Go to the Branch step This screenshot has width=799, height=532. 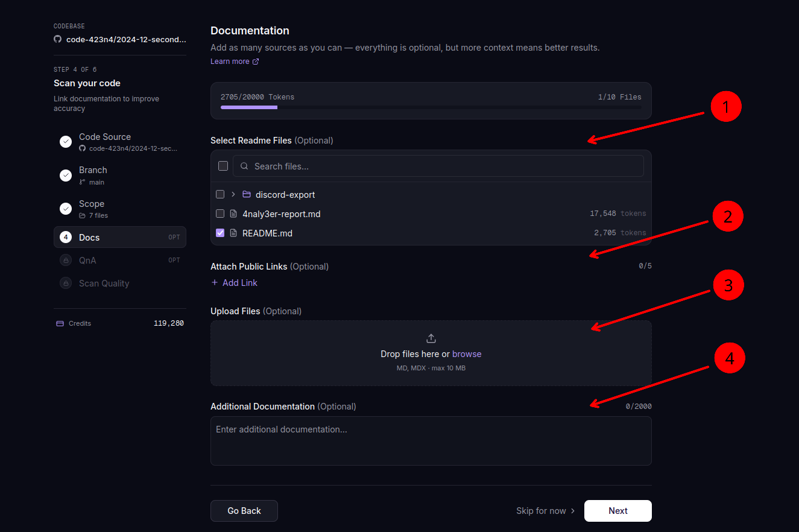click(120, 176)
